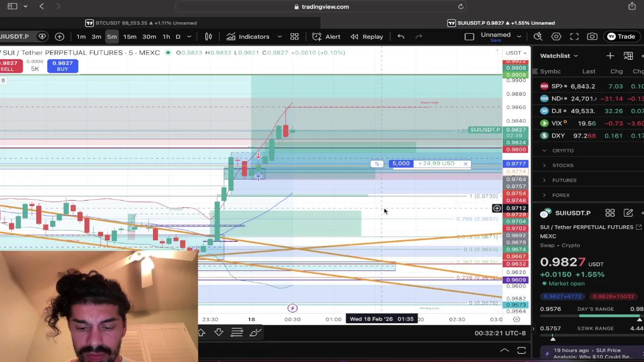Open the candlestick chart type menu
Viewport: 644px width, 362px height.
[208, 37]
